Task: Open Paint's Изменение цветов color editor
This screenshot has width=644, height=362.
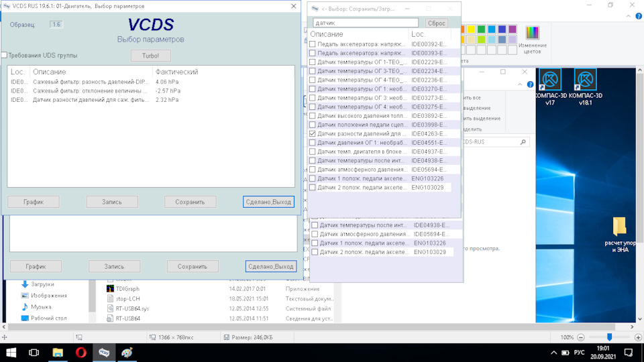Action: click(532, 40)
